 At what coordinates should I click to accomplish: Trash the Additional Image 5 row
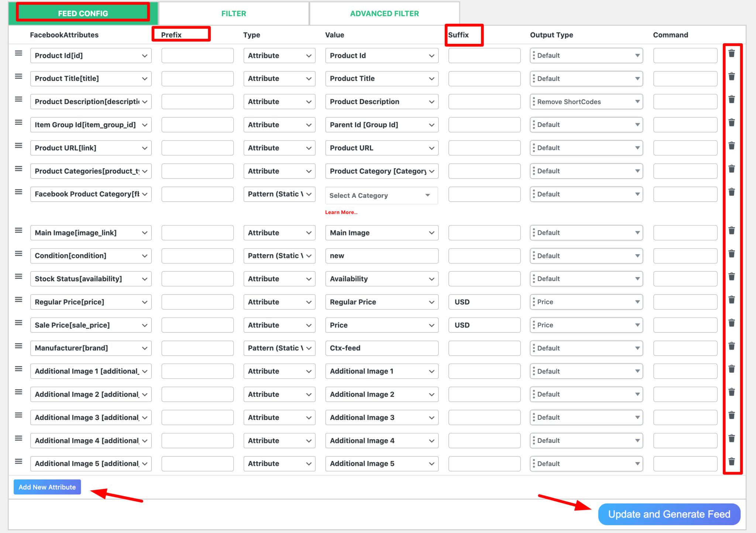click(731, 461)
